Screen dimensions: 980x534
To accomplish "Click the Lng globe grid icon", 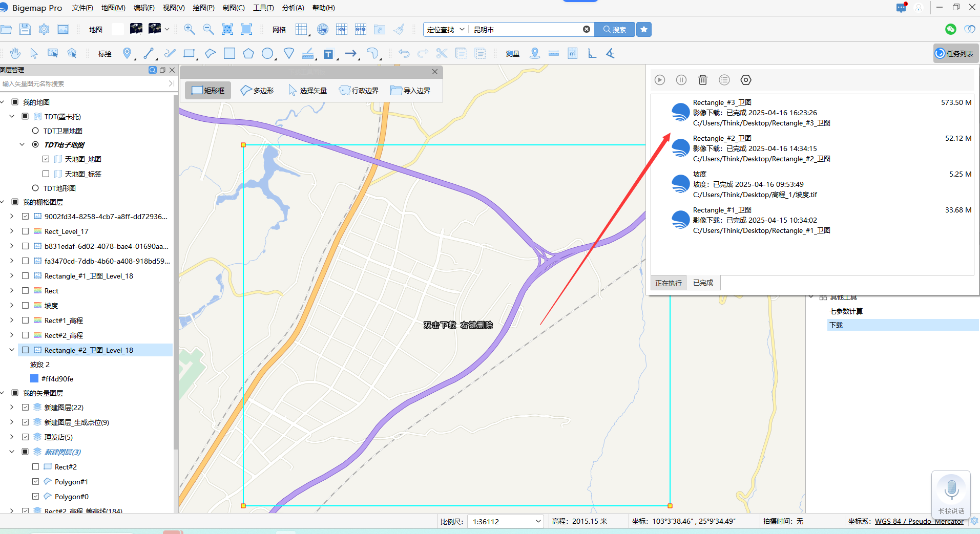I will [323, 29].
